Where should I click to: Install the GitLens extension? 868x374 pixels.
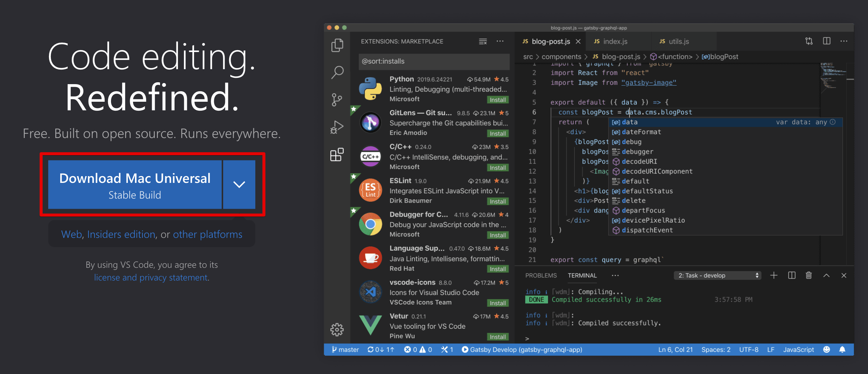(498, 134)
